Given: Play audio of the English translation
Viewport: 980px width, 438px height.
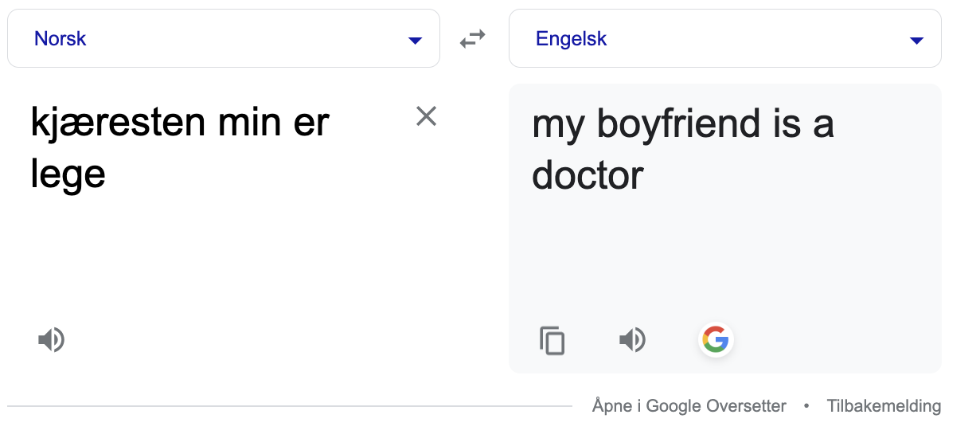Looking at the screenshot, I should [x=632, y=340].
